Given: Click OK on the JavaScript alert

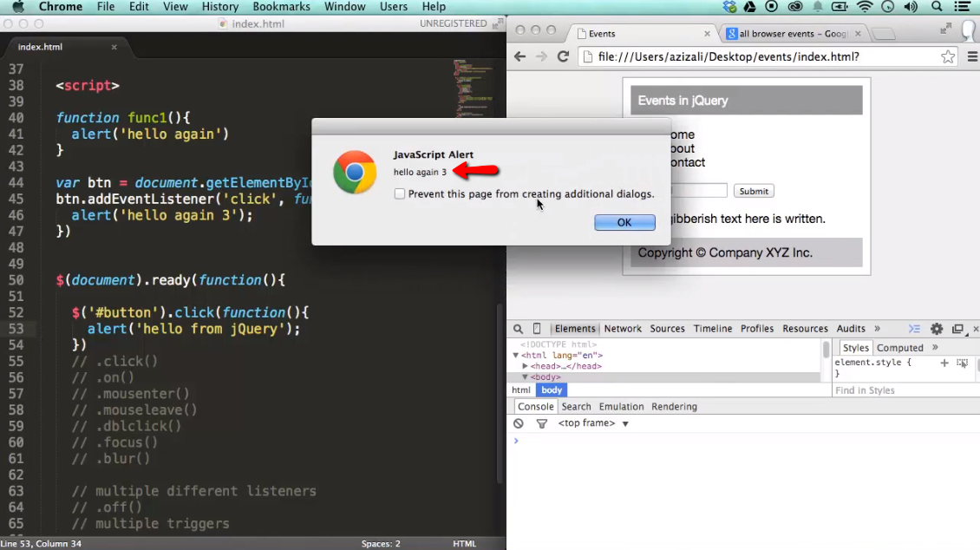Looking at the screenshot, I should (624, 222).
